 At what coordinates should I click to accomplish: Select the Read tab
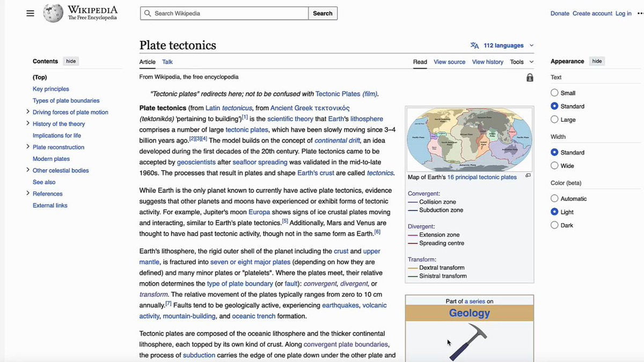(420, 62)
